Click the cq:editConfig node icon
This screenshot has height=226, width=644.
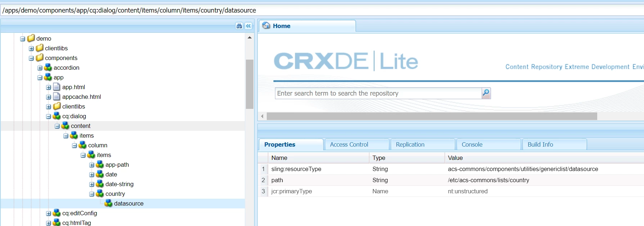tap(57, 213)
